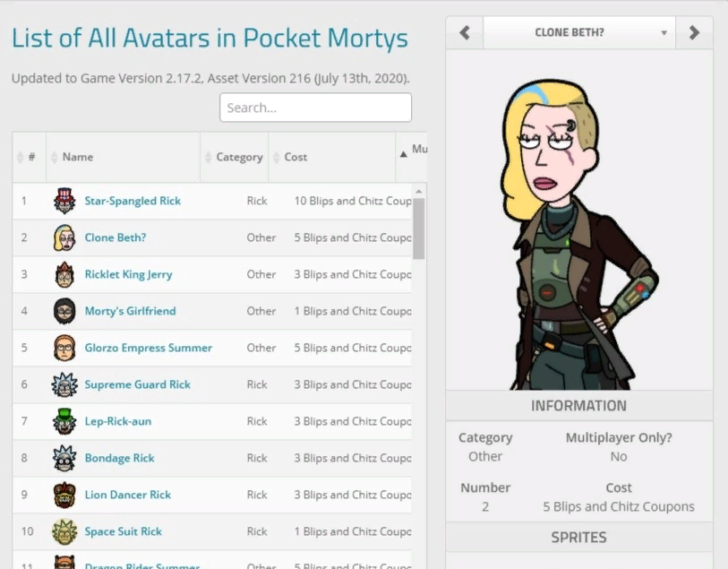
Task: Open the Clone Beth? link
Action: (116, 237)
